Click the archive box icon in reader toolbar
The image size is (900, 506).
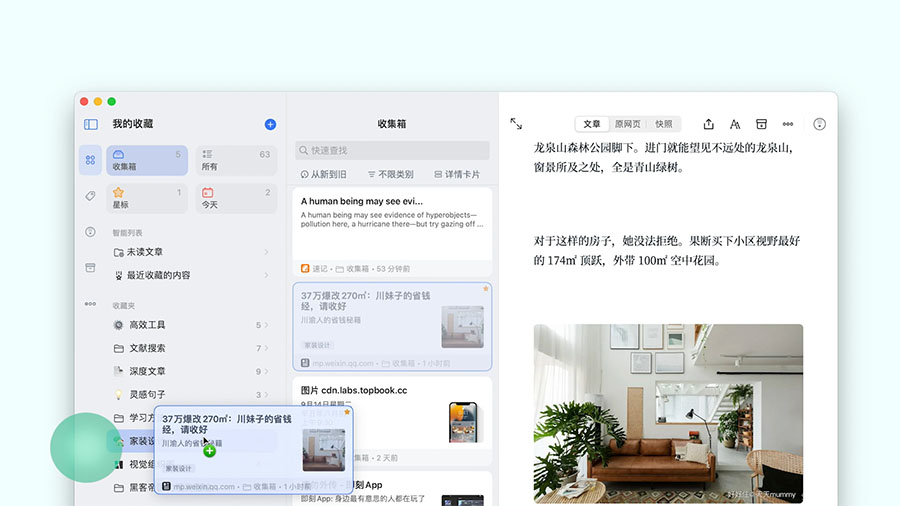tap(761, 124)
